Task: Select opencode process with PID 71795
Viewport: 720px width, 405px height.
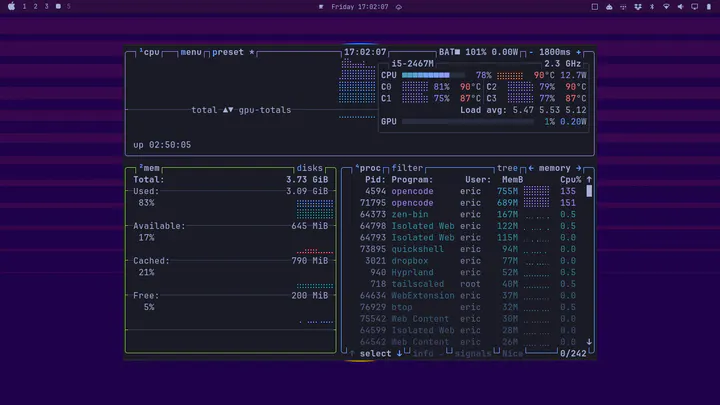Action: point(468,203)
